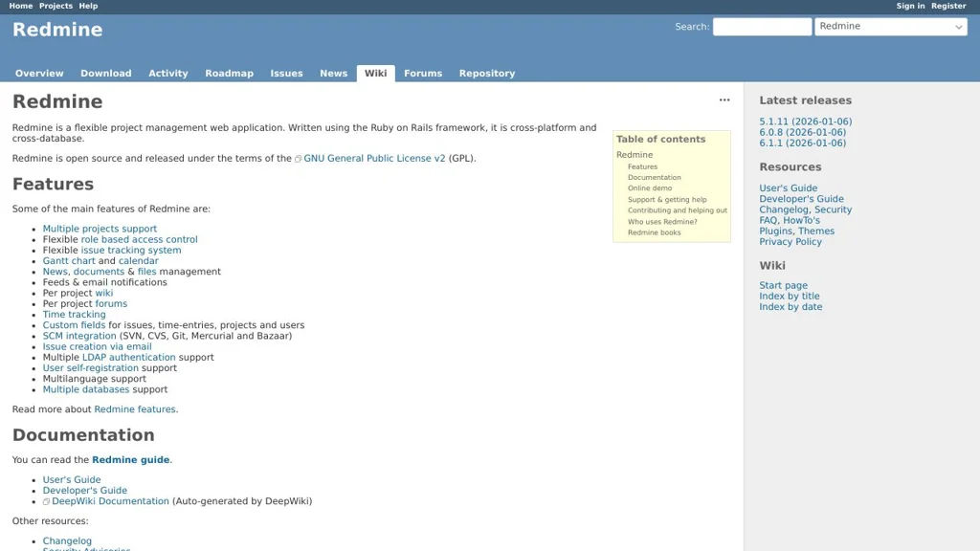Open the documents link

[99, 272]
